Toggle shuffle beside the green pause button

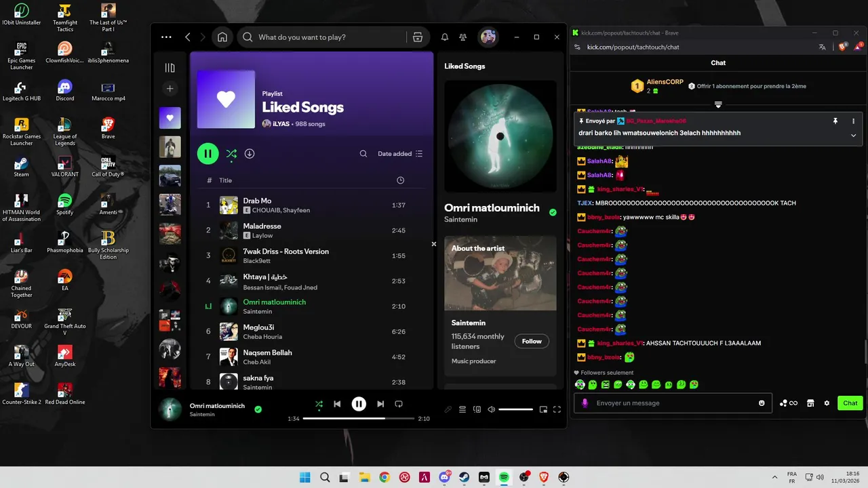click(231, 154)
